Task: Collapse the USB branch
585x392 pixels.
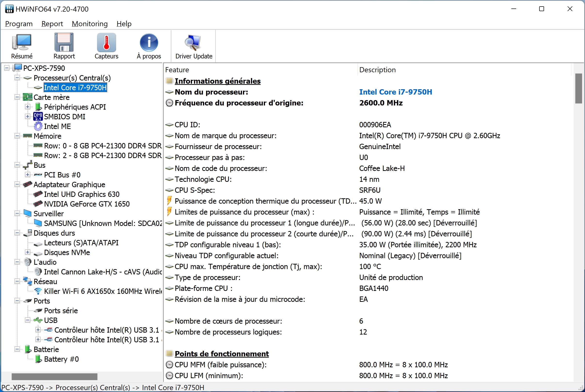Action: point(28,320)
